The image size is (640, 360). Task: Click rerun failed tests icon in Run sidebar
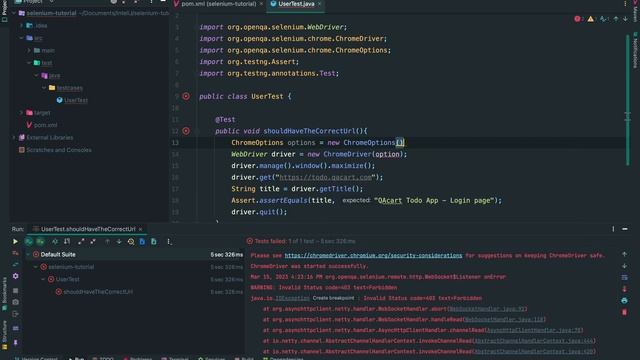[16, 253]
